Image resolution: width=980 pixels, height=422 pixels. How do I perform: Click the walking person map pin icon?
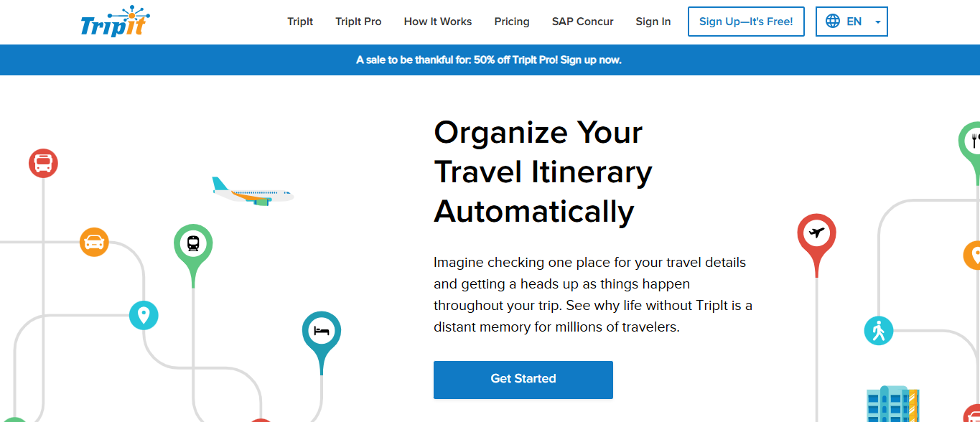tap(879, 330)
